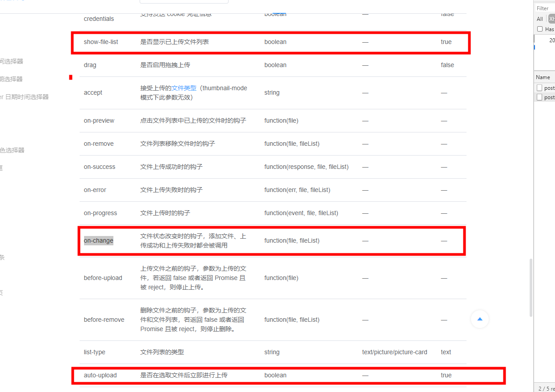Open the 文件类型 link in the accept row

point(184,88)
